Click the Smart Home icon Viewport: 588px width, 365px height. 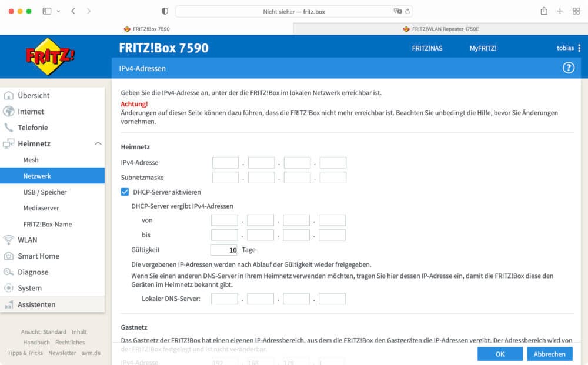coord(8,256)
